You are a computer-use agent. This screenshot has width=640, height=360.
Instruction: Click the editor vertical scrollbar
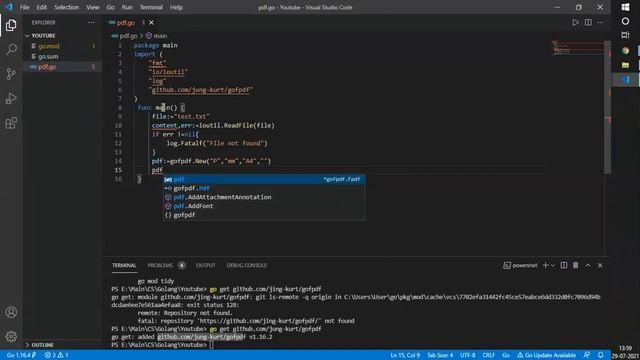click(608, 107)
